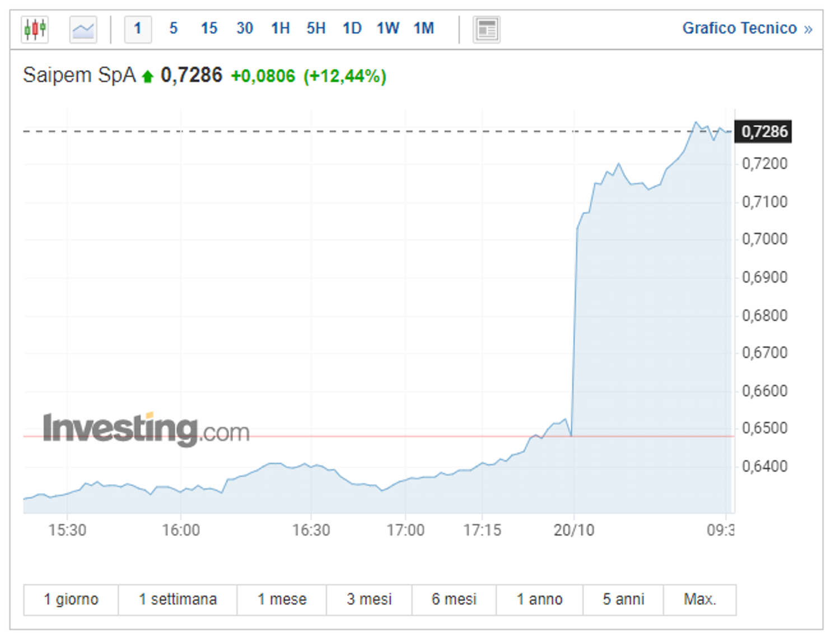The height and width of the screenshot is (640, 840).
Task: Open the Grafico Tecnico link
Action: click(x=747, y=29)
